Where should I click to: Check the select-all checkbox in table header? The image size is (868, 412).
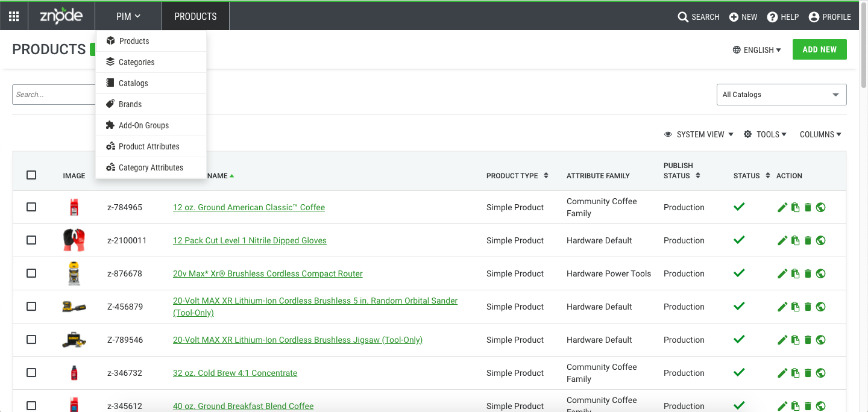click(31, 175)
